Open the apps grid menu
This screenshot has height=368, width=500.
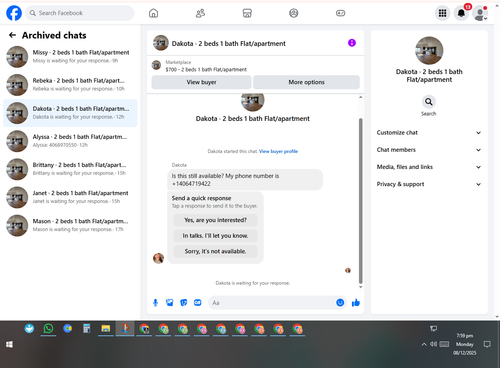[442, 13]
